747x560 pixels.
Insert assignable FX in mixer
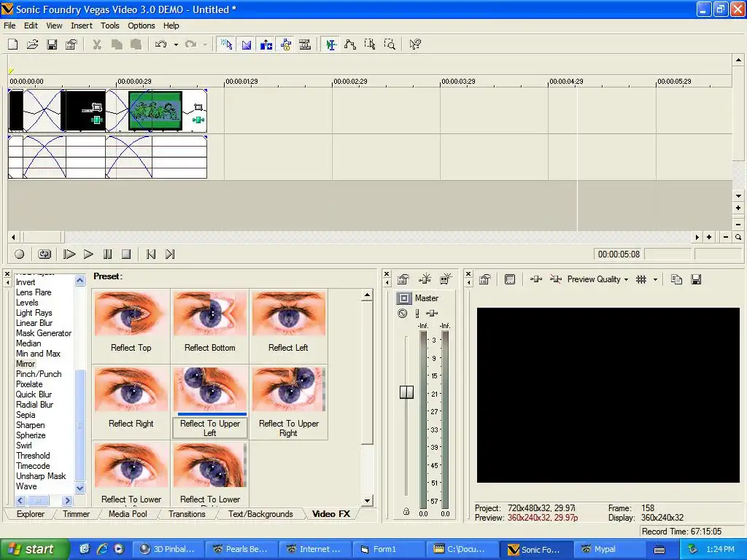tap(425, 279)
